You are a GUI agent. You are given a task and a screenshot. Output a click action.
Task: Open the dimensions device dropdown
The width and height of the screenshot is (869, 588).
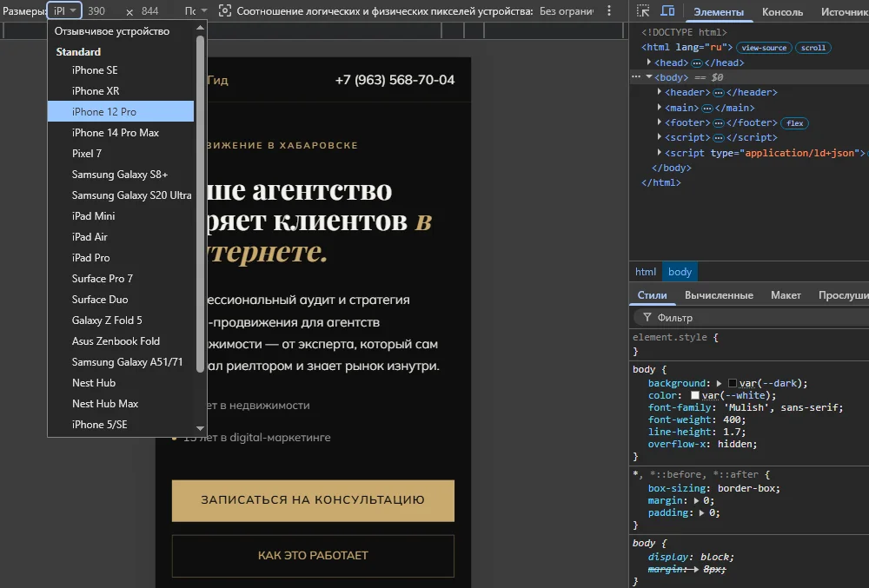coord(65,10)
